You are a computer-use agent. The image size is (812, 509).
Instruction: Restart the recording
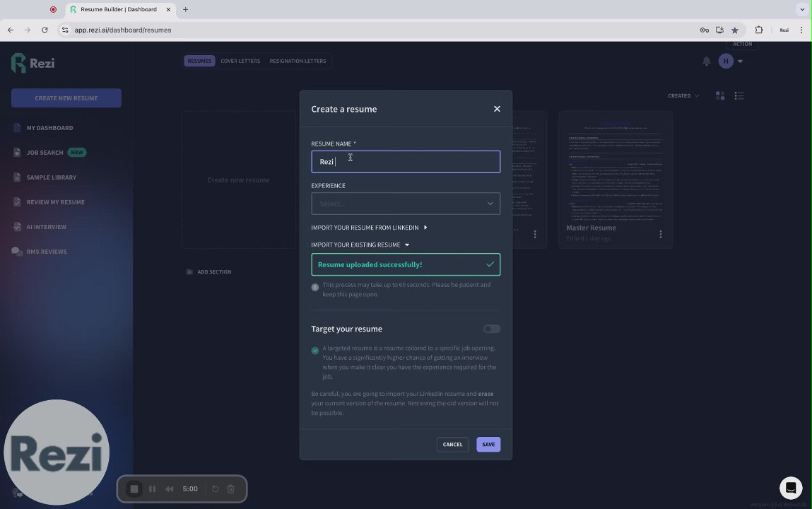click(x=216, y=488)
